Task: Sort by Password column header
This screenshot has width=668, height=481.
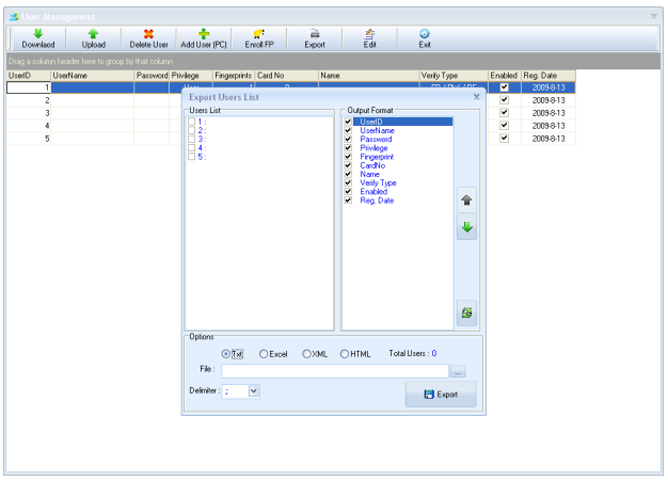Action: (x=152, y=75)
